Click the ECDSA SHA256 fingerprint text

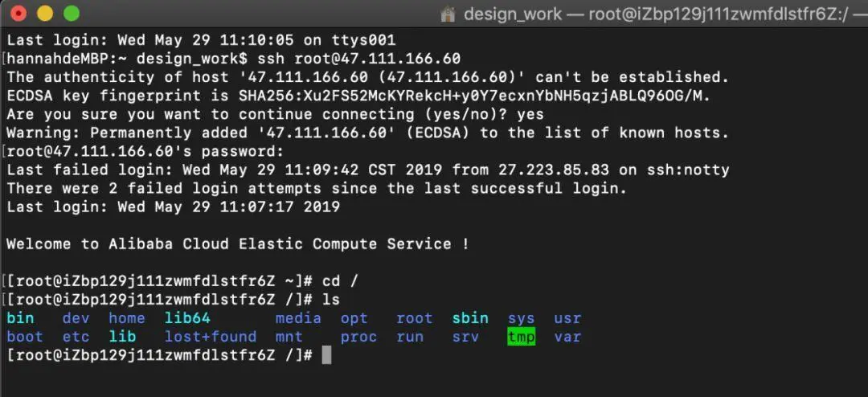(x=474, y=96)
